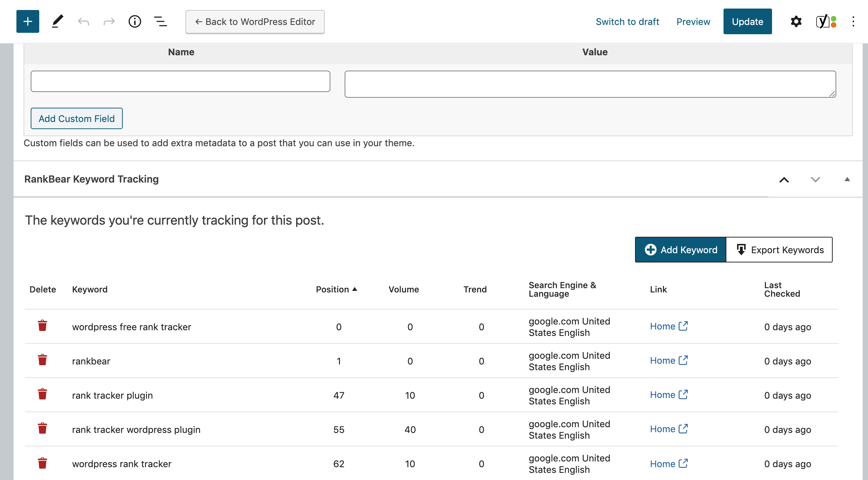Delete the 'rank tracker plugin' keyword
868x480 pixels.
point(42,394)
